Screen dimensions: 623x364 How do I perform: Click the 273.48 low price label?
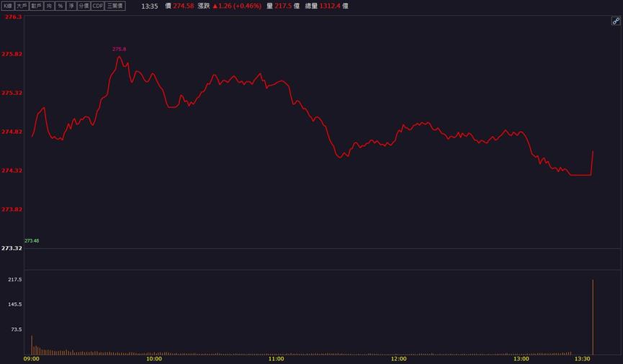[32, 240]
